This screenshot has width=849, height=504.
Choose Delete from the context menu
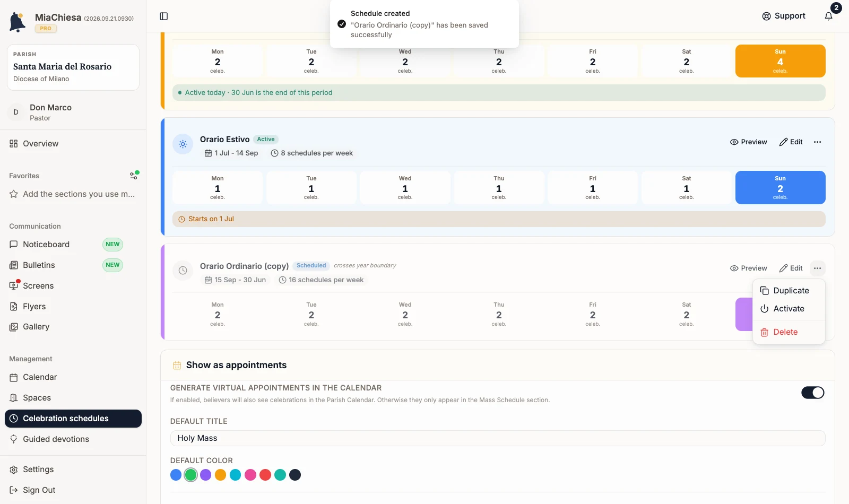(x=789, y=332)
